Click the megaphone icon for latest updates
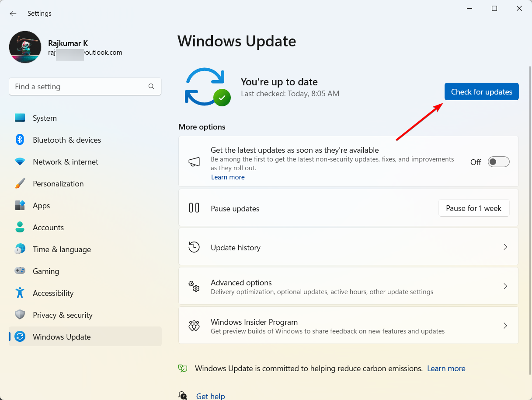The height and width of the screenshot is (400, 532). tap(194, 161)
